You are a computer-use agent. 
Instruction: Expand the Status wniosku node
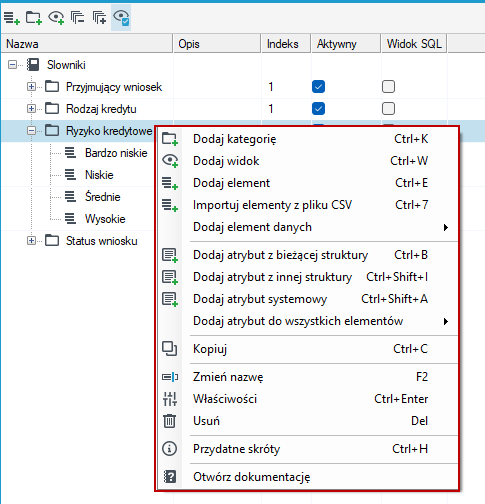click(31, 241)
